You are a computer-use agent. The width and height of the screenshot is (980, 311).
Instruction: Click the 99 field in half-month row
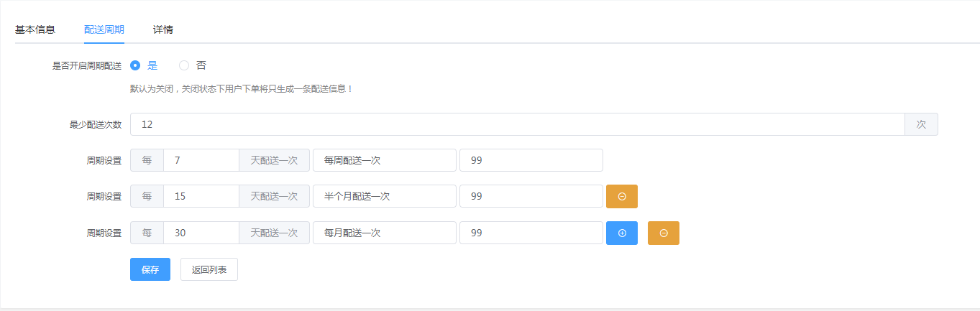click(531, 196)
